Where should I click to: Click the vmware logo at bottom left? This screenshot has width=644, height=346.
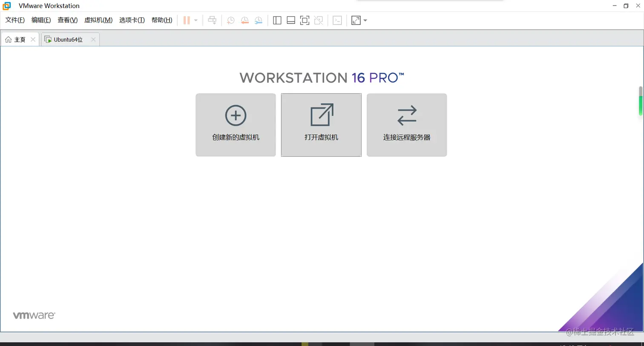34,316
